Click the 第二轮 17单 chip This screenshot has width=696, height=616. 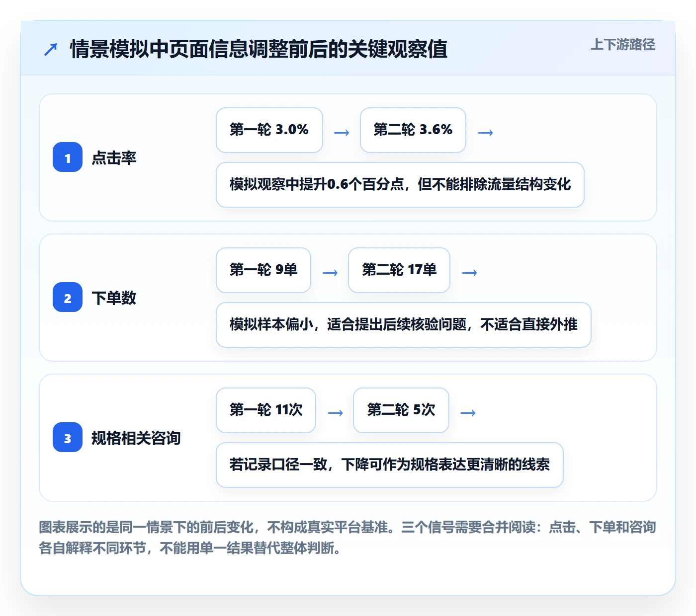click(x=399, y=270)
